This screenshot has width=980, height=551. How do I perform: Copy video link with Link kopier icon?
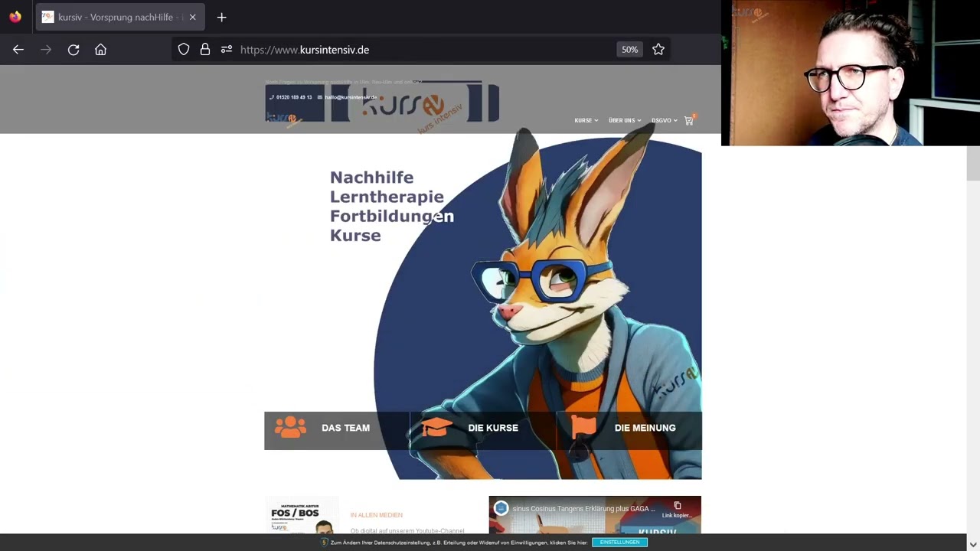pyautogui.click(x=677, y=509)
